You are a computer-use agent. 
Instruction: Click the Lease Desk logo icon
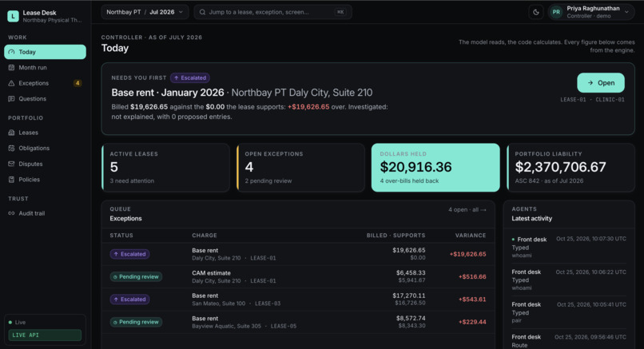pyautogui.click(x=13, y=16)
